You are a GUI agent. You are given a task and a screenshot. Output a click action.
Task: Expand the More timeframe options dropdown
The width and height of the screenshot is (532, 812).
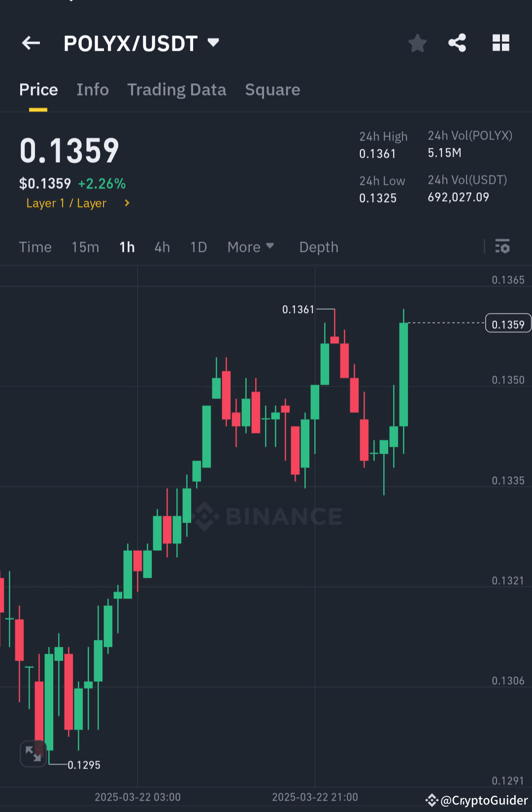click(x=250, y=247)
